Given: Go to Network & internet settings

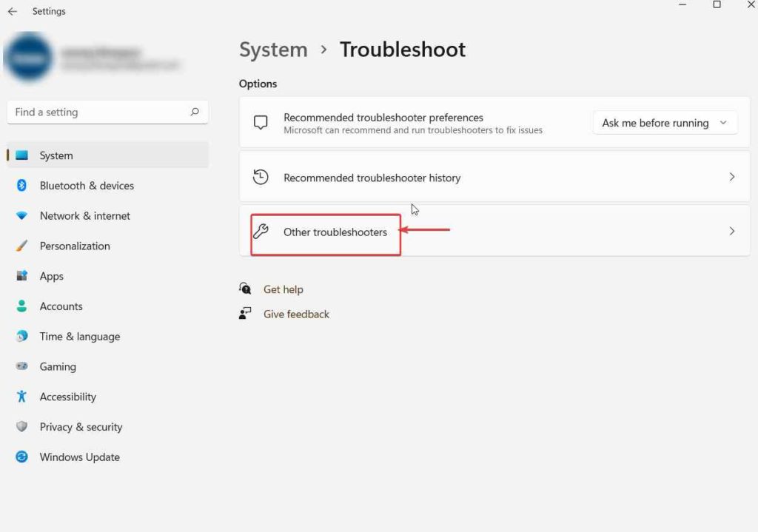Looking at the screenshot, I should pyautogui.click(x=107, y=215).
